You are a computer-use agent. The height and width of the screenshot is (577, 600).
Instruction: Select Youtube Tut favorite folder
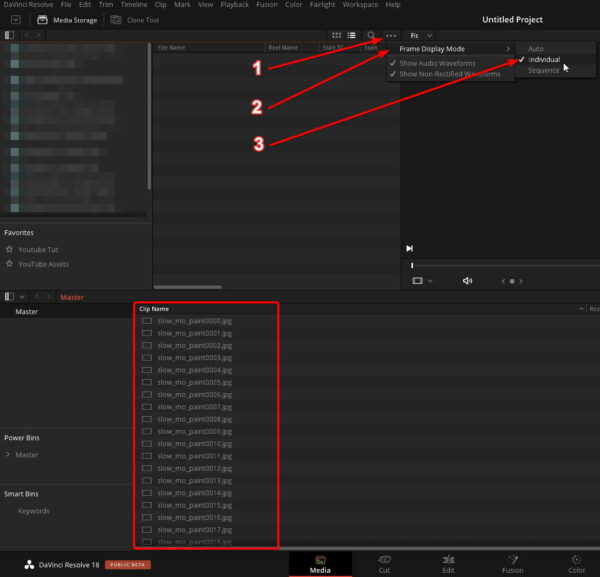(x=38, y=249)
